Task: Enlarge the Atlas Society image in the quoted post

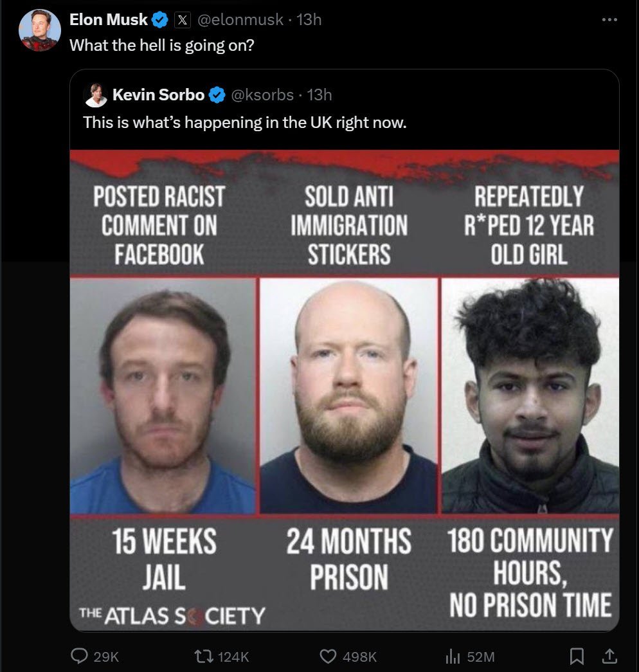Action: [345, 390]
